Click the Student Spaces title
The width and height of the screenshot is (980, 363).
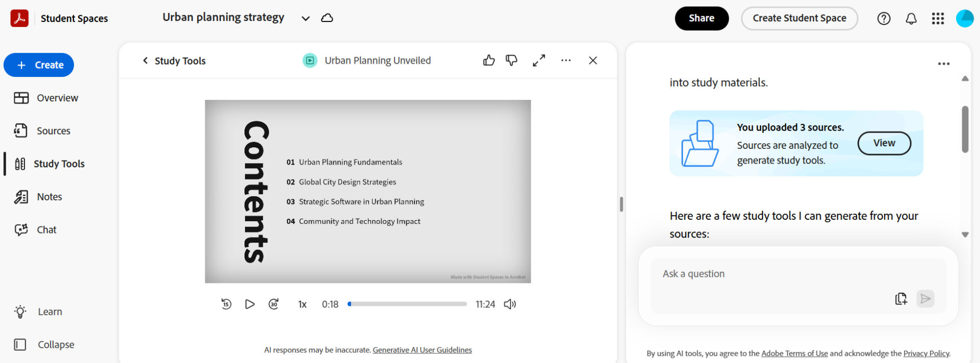(74, 18)
